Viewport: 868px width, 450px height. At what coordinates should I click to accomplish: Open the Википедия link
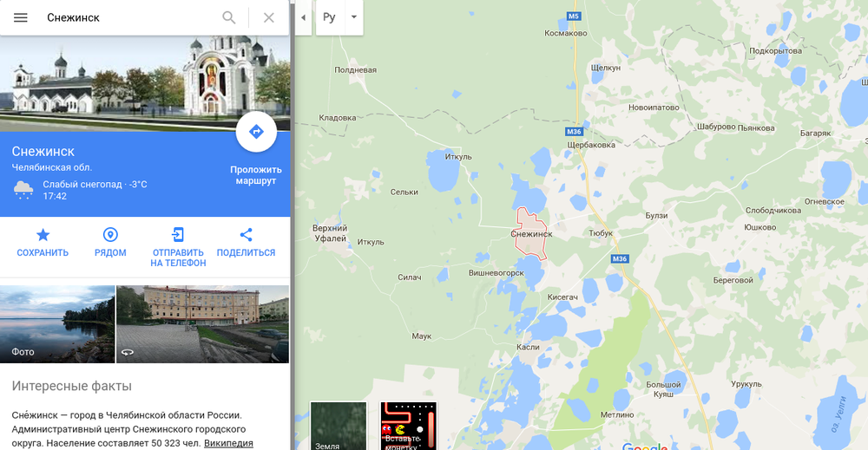[228, 443]
